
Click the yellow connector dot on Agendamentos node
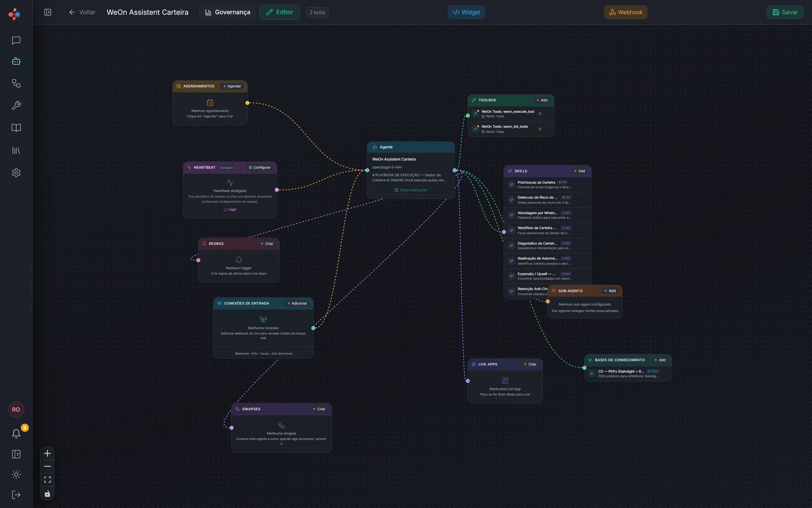pos(247,103)
